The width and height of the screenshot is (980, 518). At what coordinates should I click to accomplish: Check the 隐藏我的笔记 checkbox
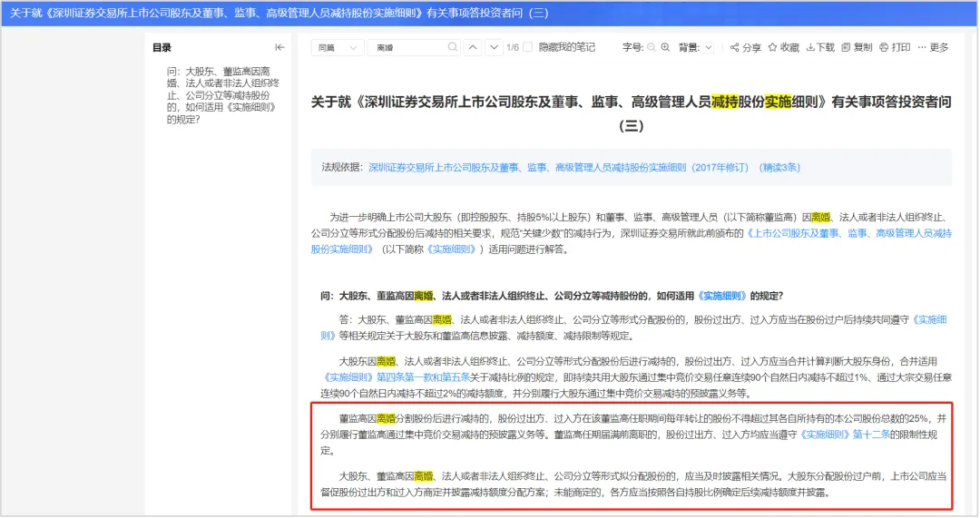click(527, 47)
